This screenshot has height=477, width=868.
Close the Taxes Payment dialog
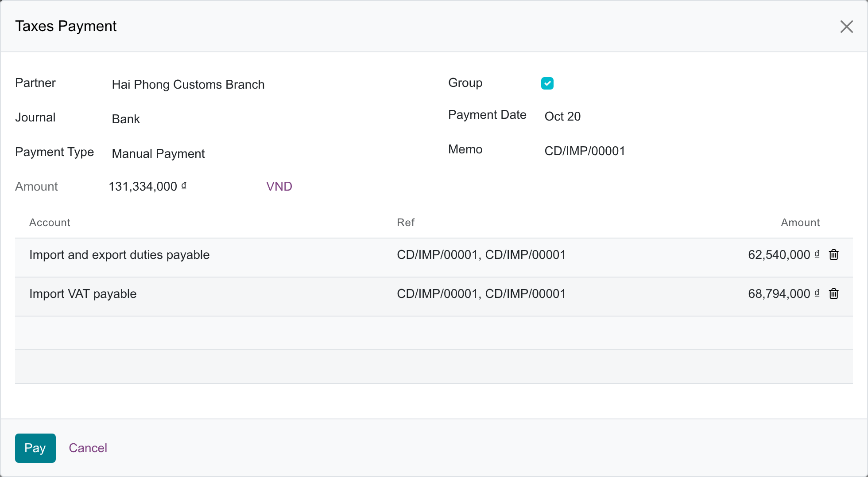tap(846, 27)
